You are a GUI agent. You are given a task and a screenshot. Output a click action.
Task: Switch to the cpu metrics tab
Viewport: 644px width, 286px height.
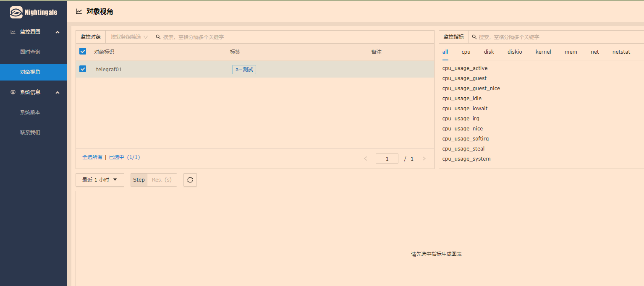[466, 52]
